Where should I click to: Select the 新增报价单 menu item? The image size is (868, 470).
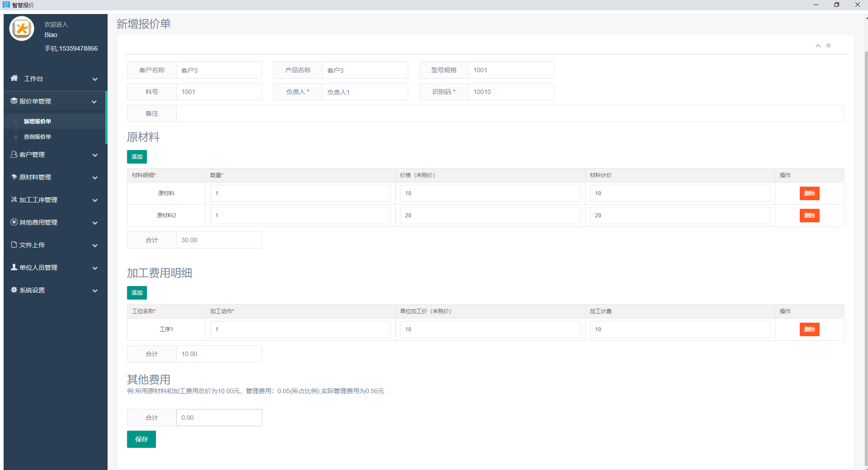click(38, 121)
